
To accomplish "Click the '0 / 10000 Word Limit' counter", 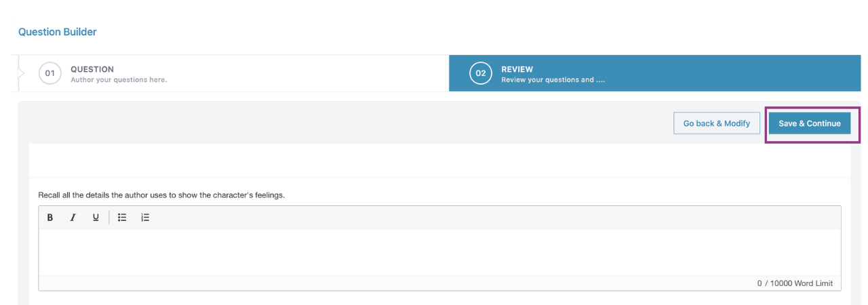I will [795, 283].
